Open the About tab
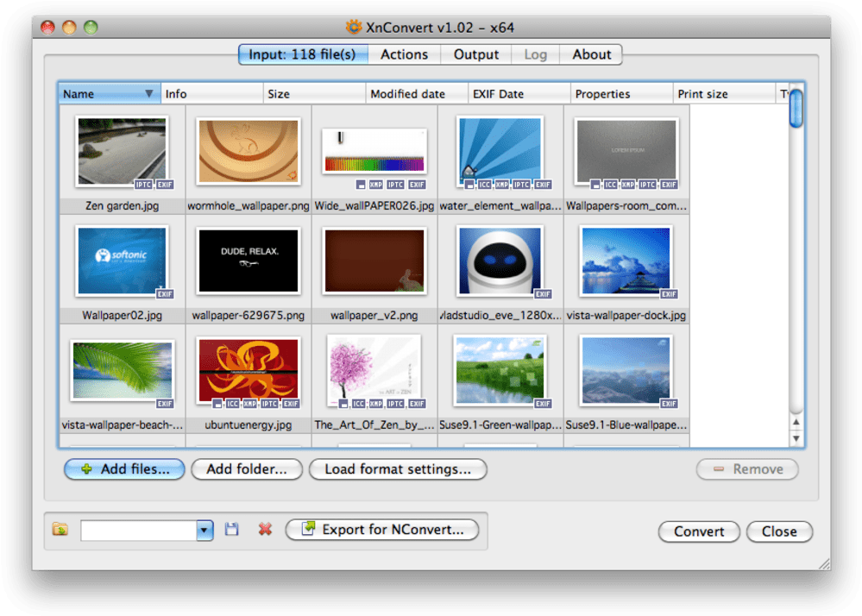The image size is (862, 616). [591, 54]
